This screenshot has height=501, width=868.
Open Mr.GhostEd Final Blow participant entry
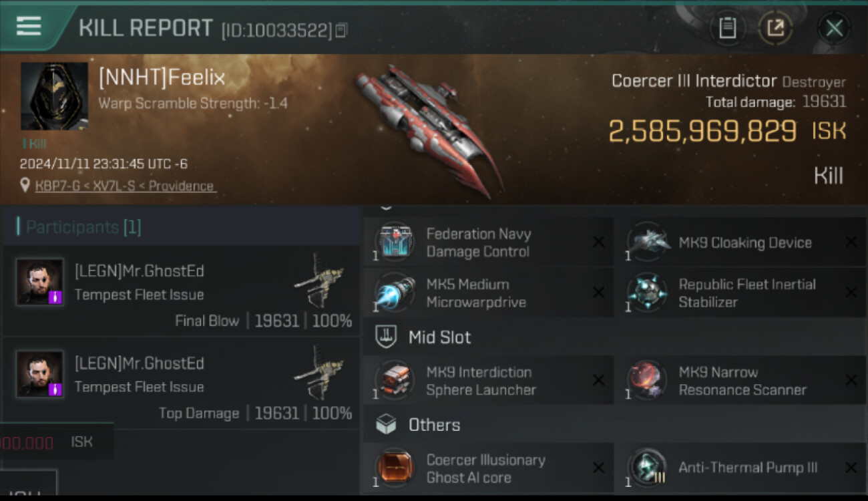pos(181,291)
